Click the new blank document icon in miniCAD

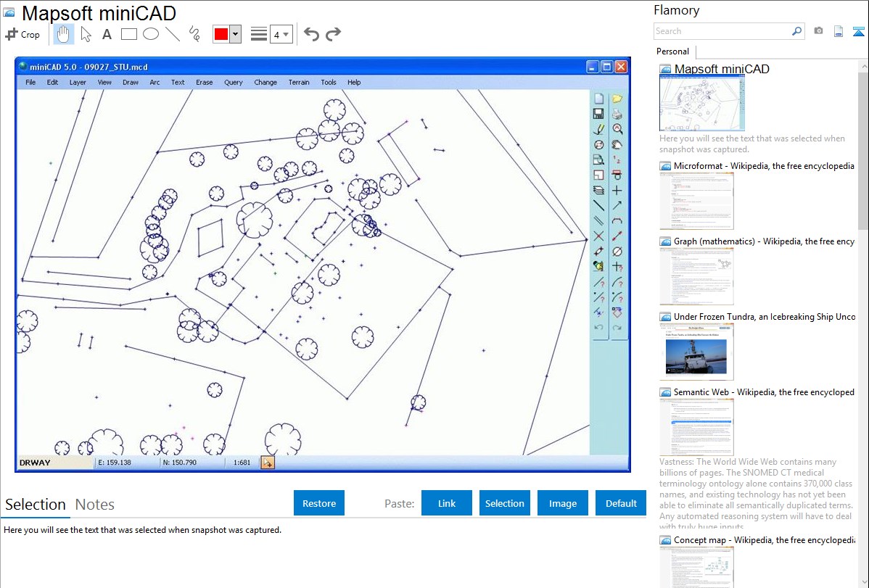click(598, 99)
